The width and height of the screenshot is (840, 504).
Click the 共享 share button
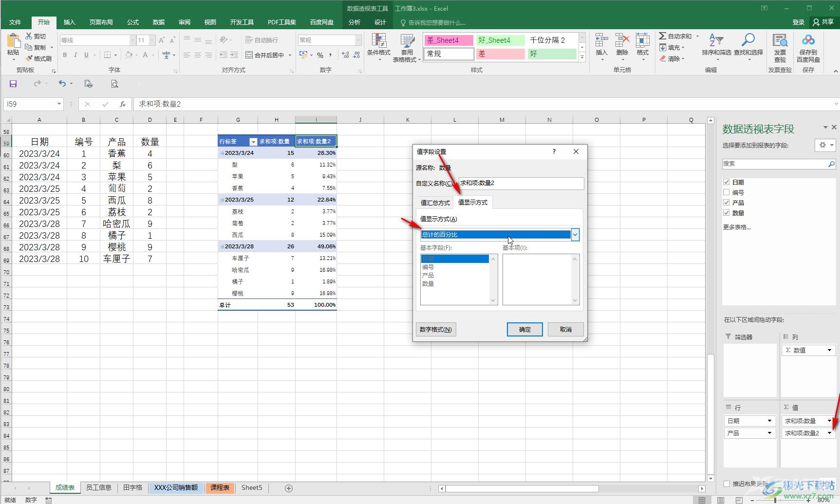[x=823, y=22]
